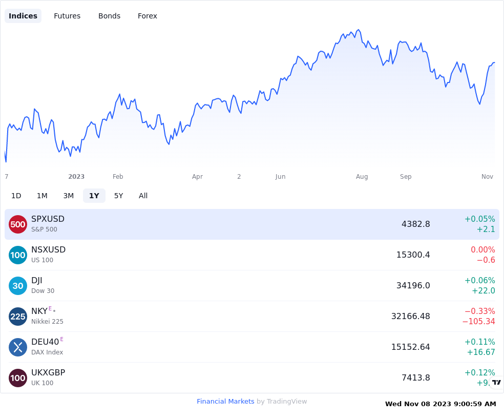Viewport: 504px width, 420px height.
Task: Select the Dow 30 circular icon
Action: pyautogui.click(x=18, y=286)
